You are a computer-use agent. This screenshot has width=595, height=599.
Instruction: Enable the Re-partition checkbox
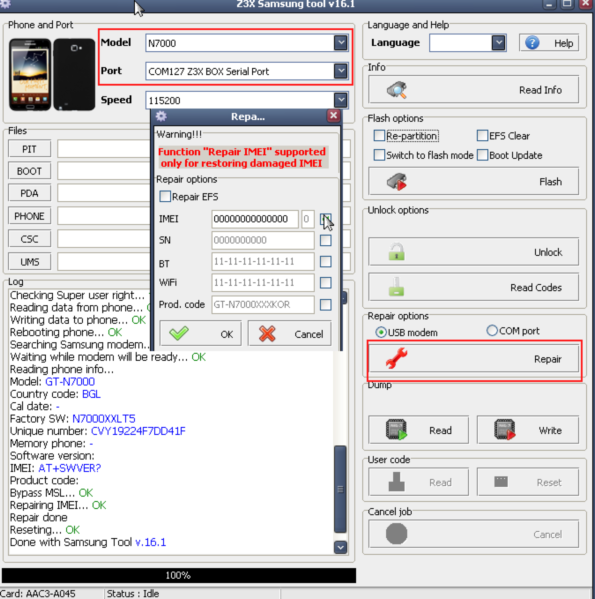click(x=379, y=135)
